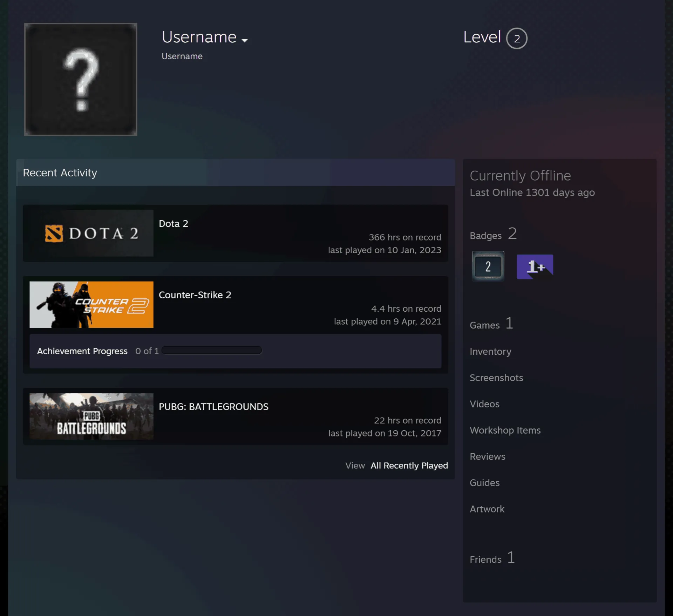
Task: Click the Counter-Strike 2 title link
Action: tap(195, 295)
